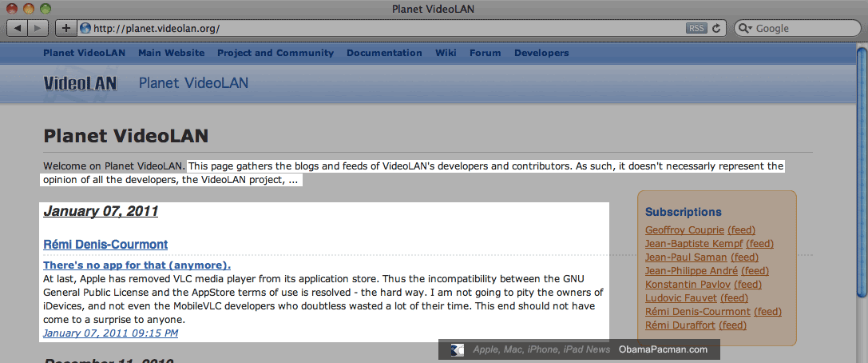Open Geoffroy Couprie subscription link

[x=685, y=230]
